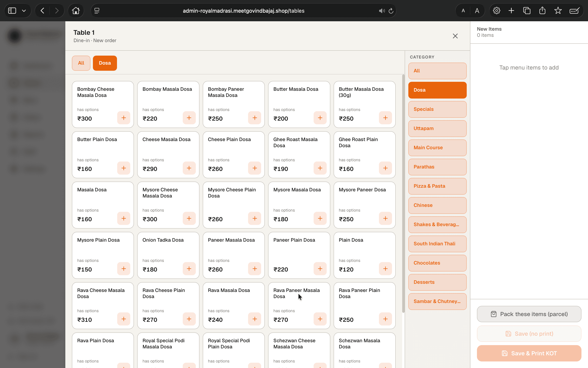Open reader view icon in address bar
This screenshot has width=588, height=368.
tap(97, 11)
